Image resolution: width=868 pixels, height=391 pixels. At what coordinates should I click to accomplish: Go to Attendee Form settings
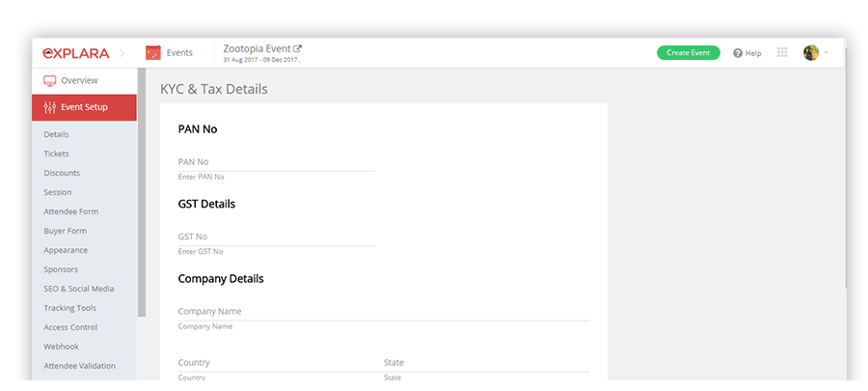[70, 211]
